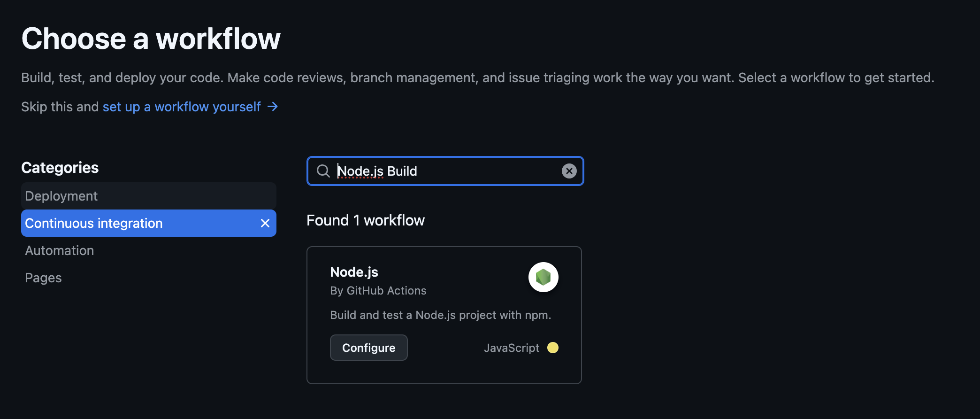Select the Automation category
This screenshot has width=980, height=419.
pyautogui.click(x=59, y=250)
